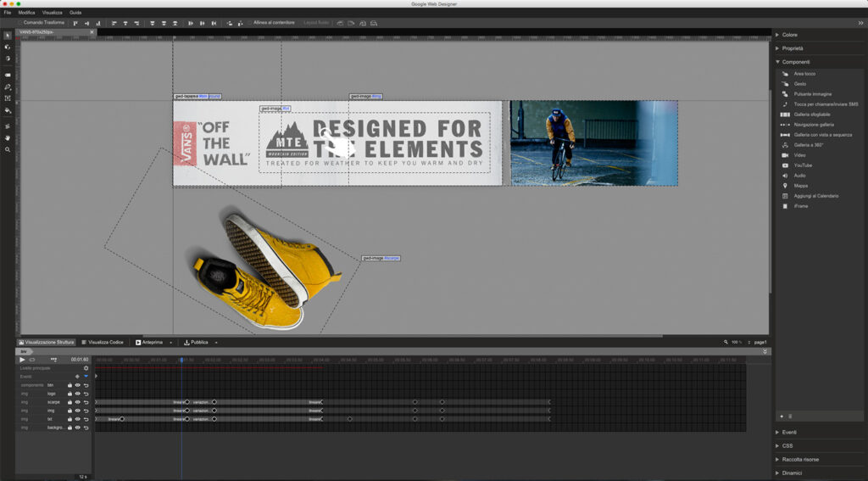Screen dimensions: 868x481
Task: Open timeline settings gear on Livello principale
Action: click(x=86, y=368)
